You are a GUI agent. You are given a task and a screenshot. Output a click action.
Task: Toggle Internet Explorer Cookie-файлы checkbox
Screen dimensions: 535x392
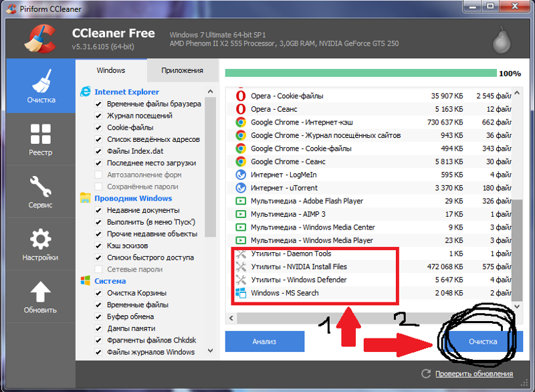(x=98, y=128)
